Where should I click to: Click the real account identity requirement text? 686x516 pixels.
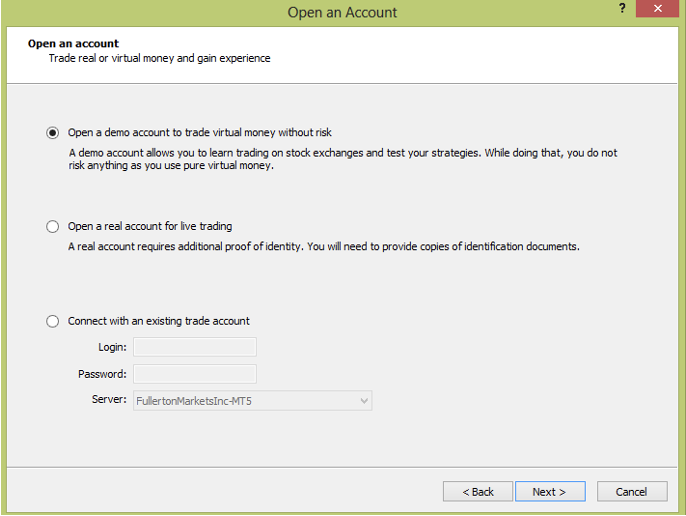(324, 247)
